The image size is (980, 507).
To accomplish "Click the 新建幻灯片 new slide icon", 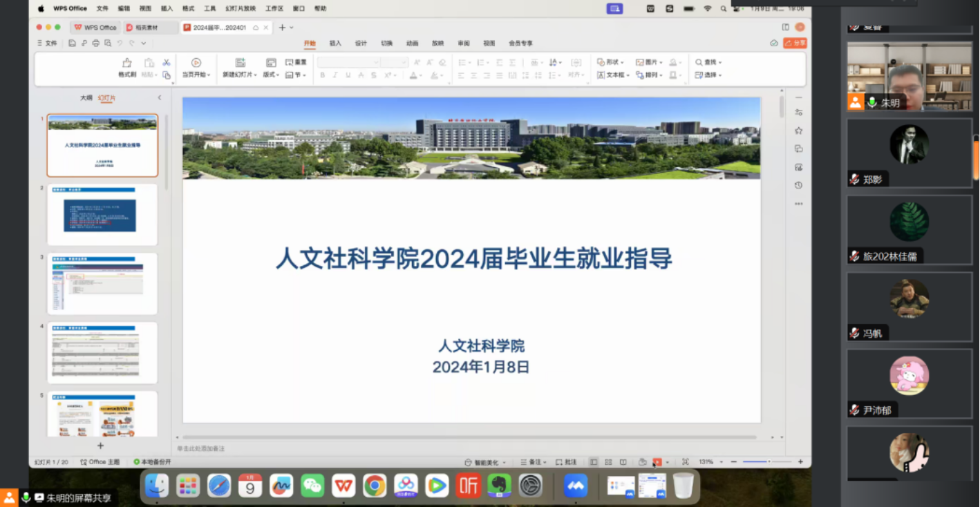I will pyautogui.click(x=240, y=63).
